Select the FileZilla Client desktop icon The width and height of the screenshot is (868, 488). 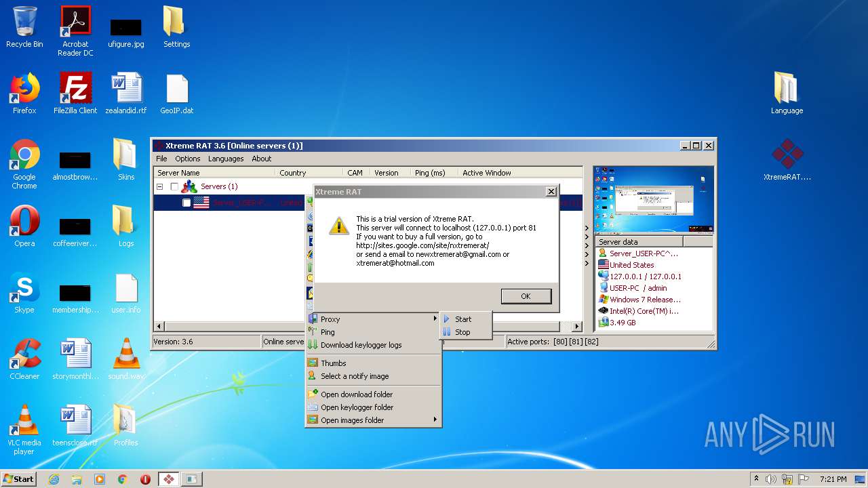(x=75, y=94)
